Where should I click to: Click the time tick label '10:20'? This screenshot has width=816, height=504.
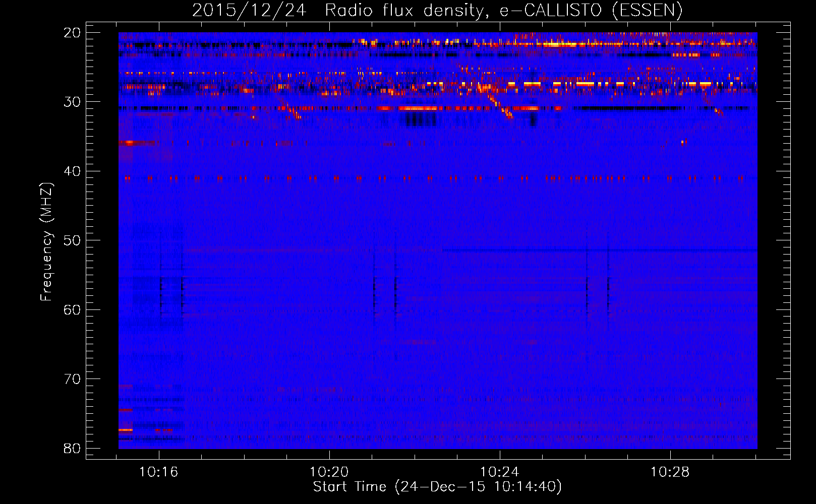coord(329,472)
